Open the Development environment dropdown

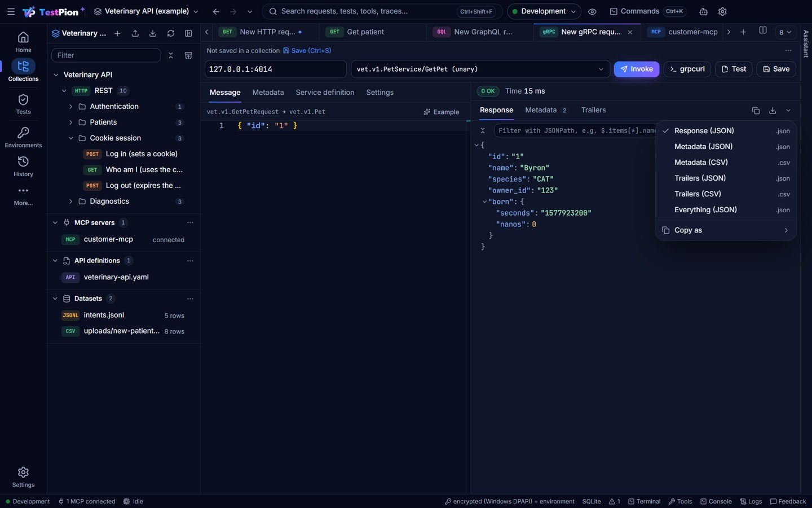[544, 11]
